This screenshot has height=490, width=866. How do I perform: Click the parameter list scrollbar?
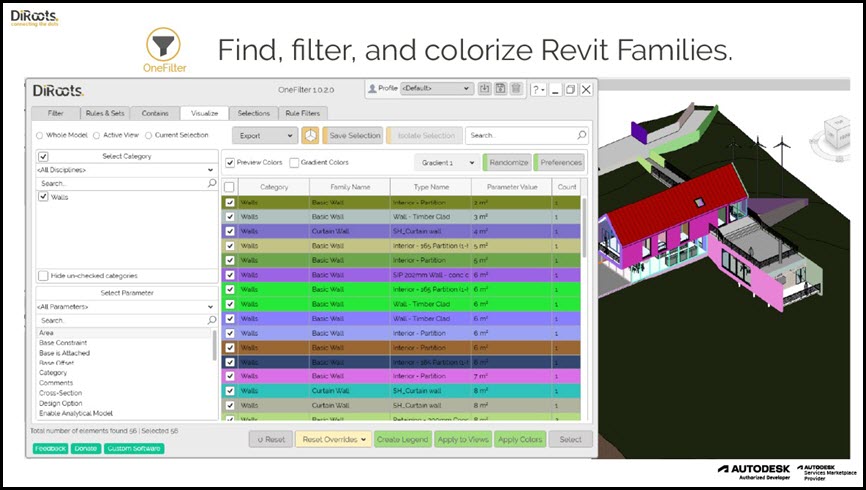click(215, 345)
